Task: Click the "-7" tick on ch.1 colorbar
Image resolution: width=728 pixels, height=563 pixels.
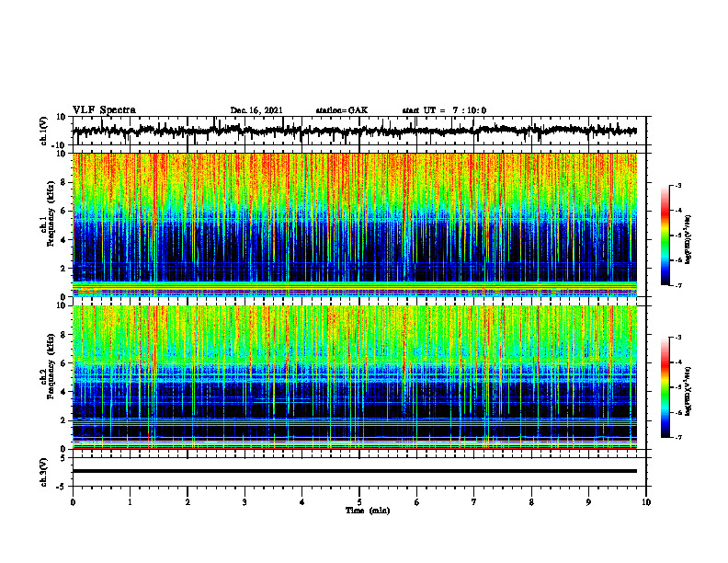Action: [x=677, y=285]
